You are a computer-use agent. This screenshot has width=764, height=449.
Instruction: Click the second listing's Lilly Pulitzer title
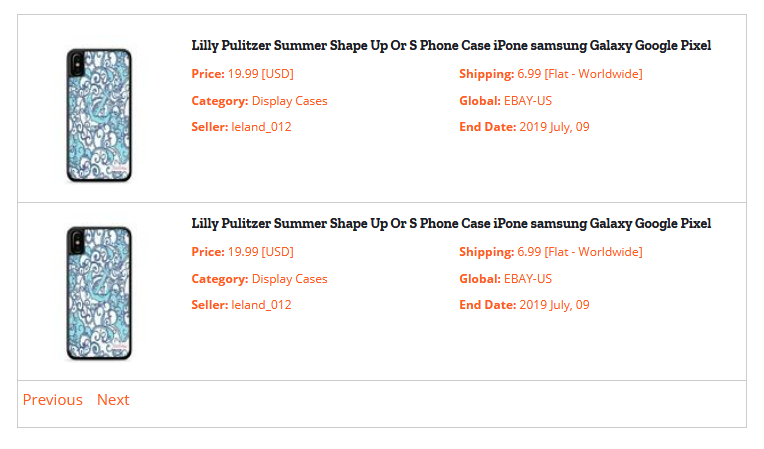click(x=451, y=224)
